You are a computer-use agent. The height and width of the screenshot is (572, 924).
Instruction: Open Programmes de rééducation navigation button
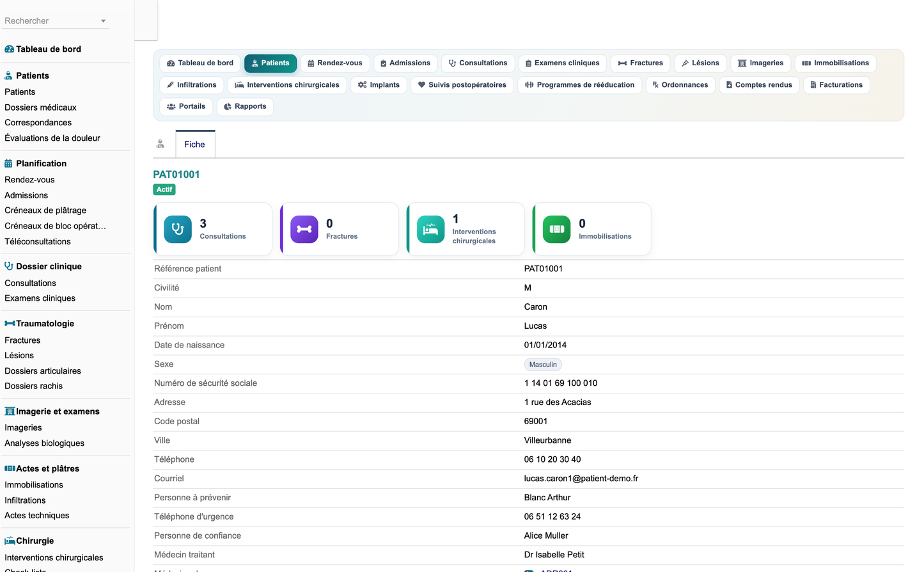click(x=580, y=85)
